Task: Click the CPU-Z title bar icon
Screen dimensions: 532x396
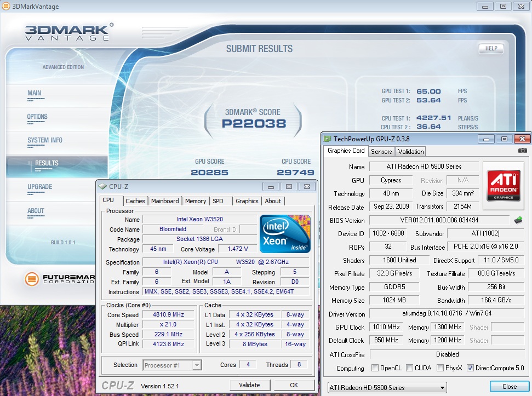Action: click(102, 186)
